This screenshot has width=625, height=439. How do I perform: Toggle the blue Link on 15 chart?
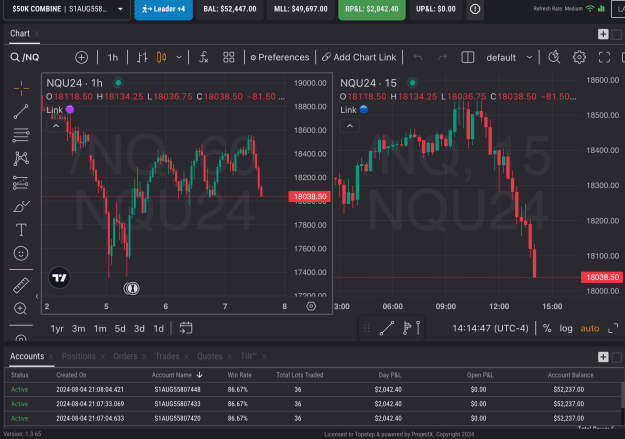(364, 109)
